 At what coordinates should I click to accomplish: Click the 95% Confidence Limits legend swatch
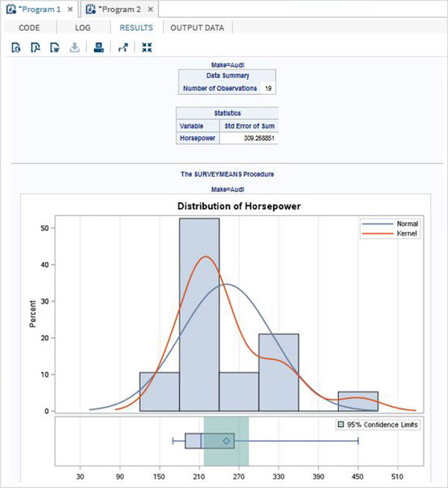click(341, 424)
